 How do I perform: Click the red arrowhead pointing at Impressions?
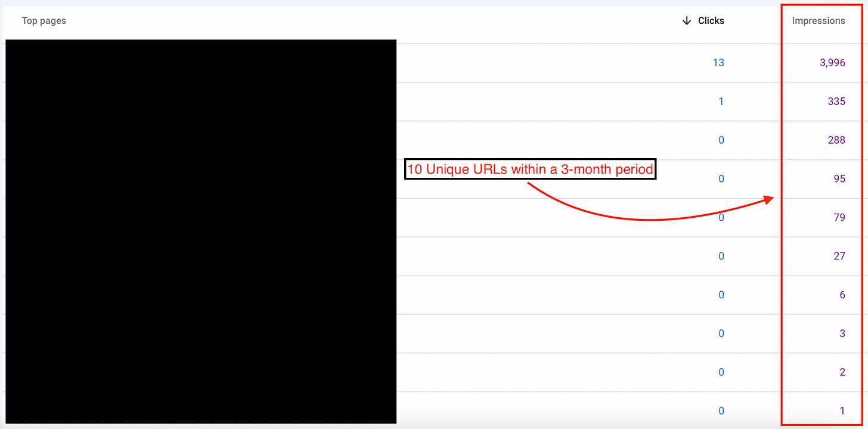pyautogui.click(x=768, y=200)
